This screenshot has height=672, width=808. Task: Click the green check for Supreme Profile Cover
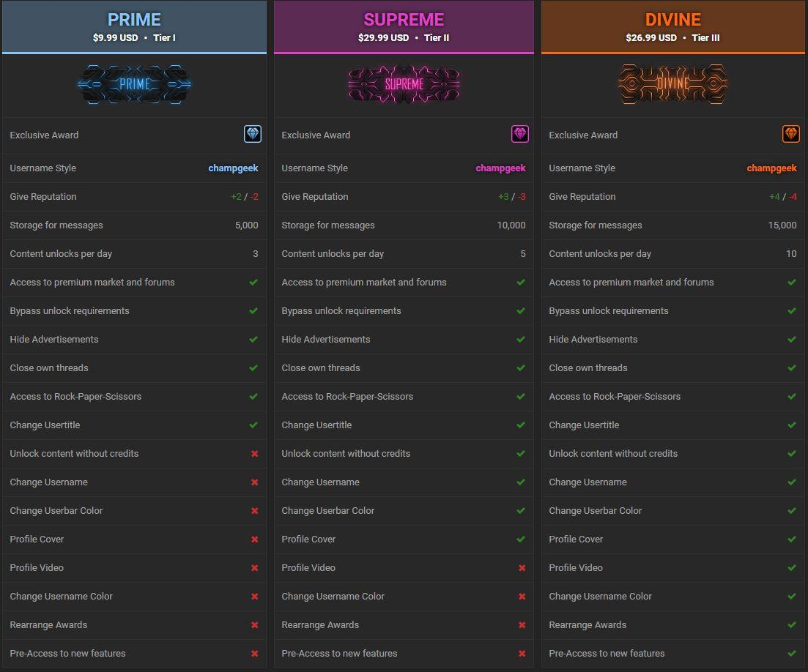click(521, 540)
